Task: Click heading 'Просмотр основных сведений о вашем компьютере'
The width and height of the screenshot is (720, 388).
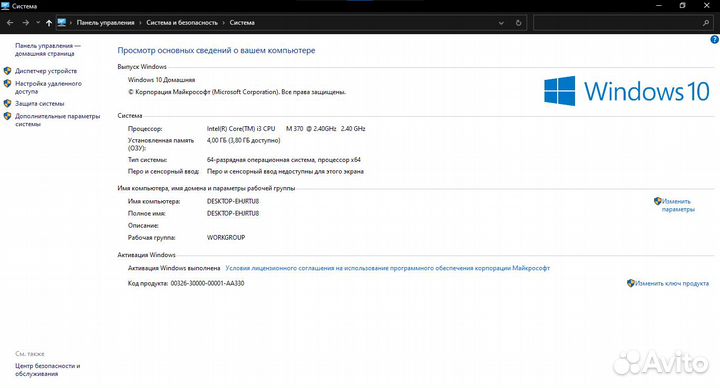Action: (x=216, y=51)
